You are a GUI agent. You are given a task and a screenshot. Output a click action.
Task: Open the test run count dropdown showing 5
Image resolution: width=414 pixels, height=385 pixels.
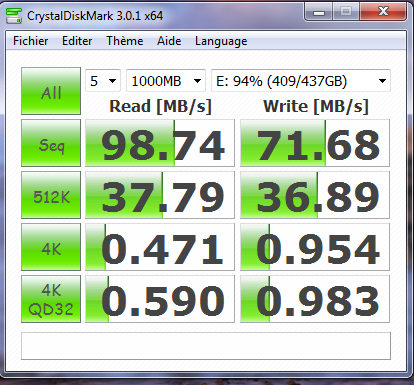pyautogui.click(x=103, y=81)
